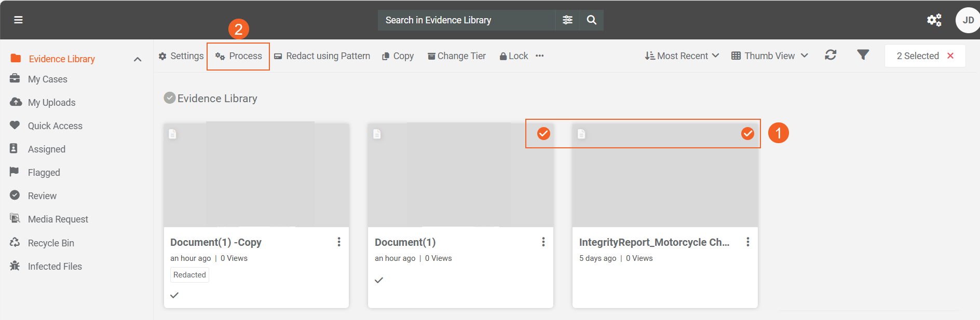Open kebab menu for IntegrityReport_Motorcycle file
The width and height of the screenshot is (980, 320).
[x=747, y=242]
